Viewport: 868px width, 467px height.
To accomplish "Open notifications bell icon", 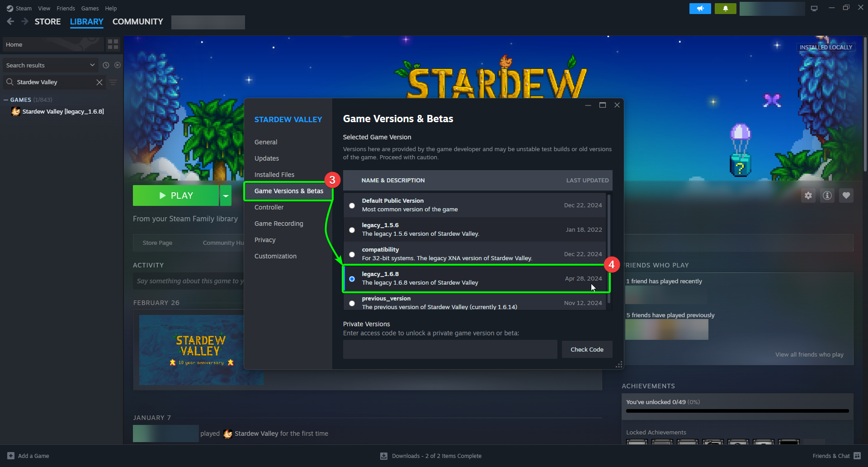I will (725, 8).
